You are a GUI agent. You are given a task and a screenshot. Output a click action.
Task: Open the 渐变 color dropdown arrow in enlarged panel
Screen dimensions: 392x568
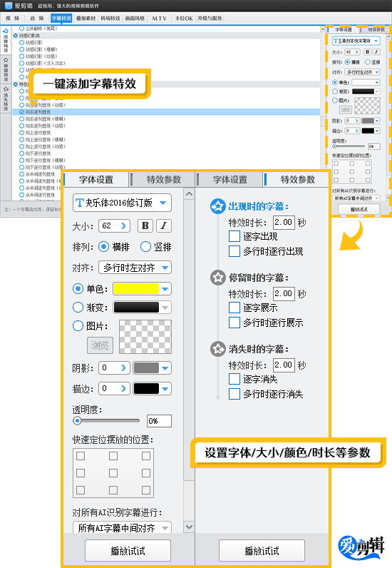[x=165, y=308]
